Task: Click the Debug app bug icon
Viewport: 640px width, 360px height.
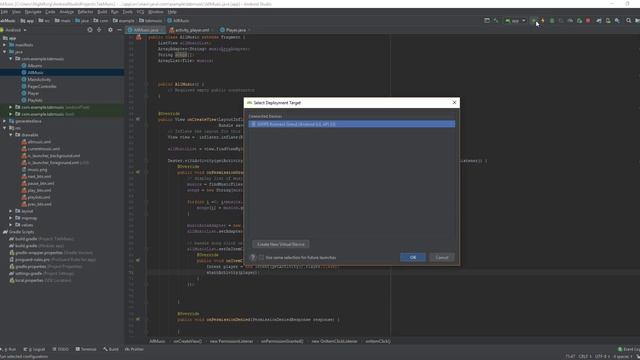Action: 552,20
